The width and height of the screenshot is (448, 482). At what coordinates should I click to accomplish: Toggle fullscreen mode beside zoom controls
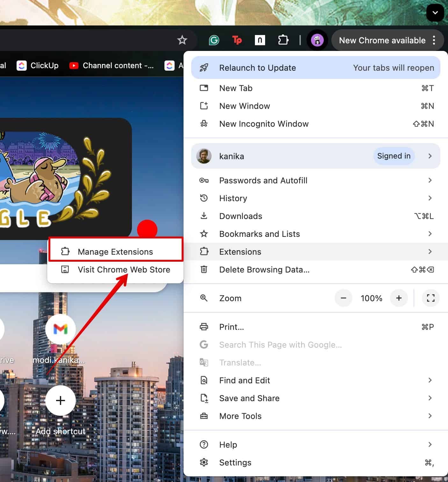(x=430, y=298)
